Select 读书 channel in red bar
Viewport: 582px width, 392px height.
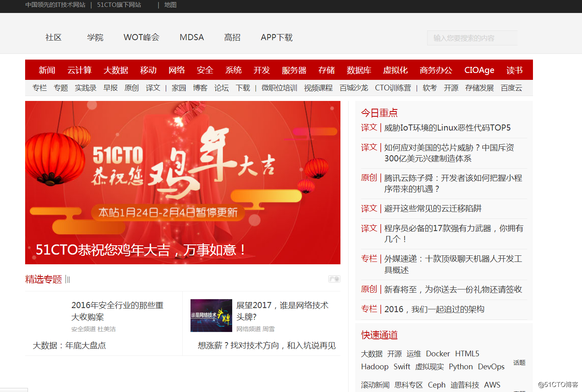pyautogui.click(x=515, y=70)
